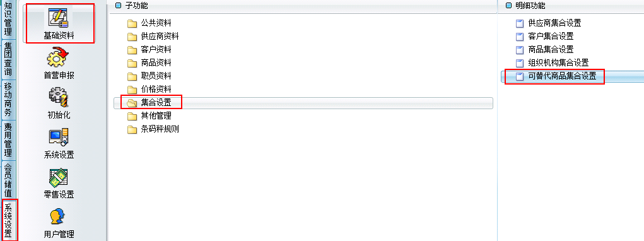Switch to the 会员储值 vertical tab
The image size is (644, 241).
click(x=8, y=179)
